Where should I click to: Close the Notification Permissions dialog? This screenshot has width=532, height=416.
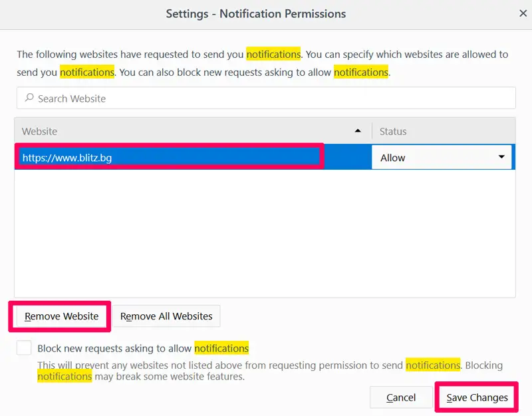523,13
